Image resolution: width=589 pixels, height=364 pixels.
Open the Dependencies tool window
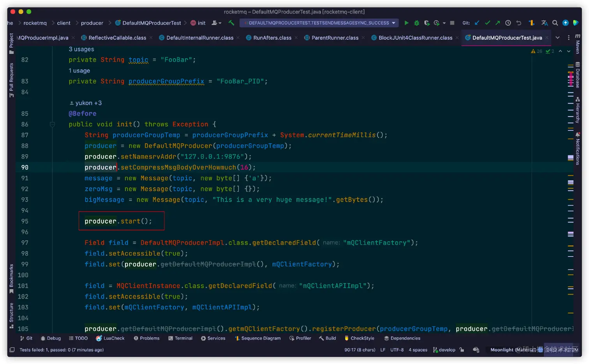tap(402, 338)
